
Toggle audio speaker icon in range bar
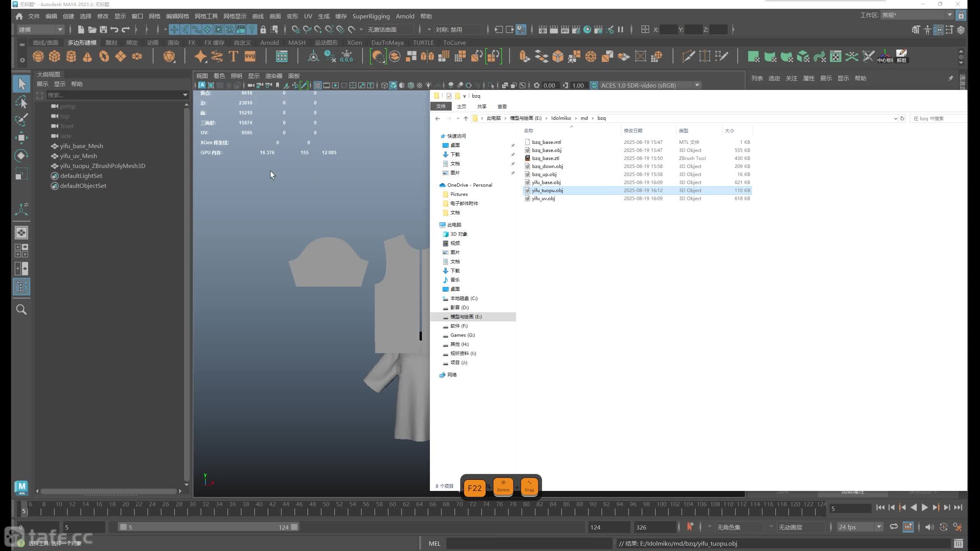tap(929, 527)
